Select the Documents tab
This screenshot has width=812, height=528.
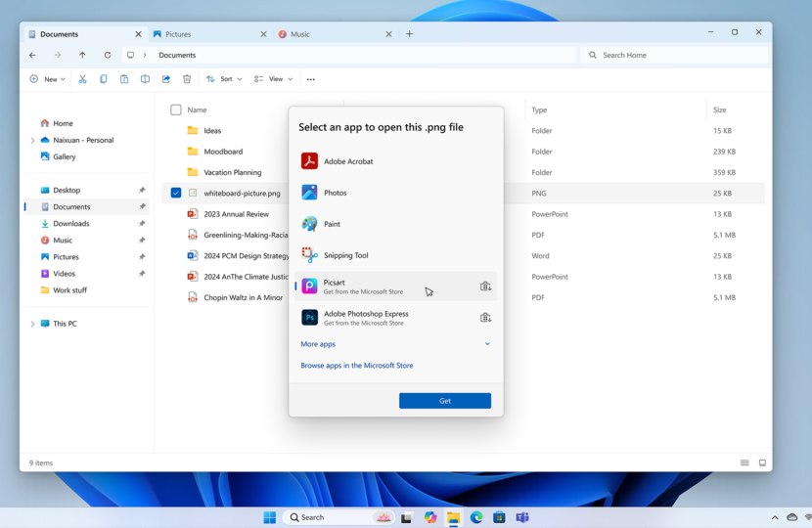click(x=85, y=34)
